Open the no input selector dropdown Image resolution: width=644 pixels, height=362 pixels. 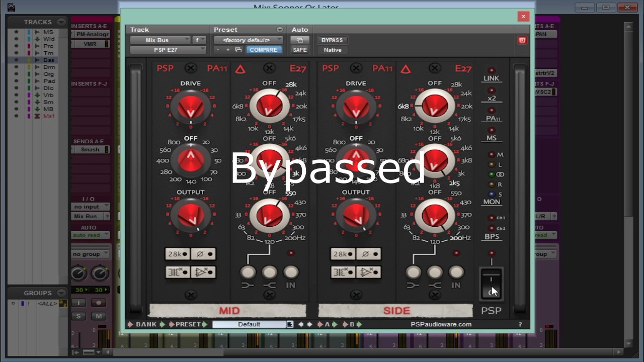(x=91, y=207)
